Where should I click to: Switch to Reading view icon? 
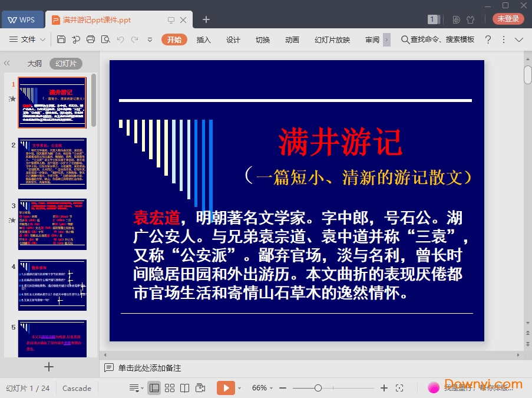(185, 388)
